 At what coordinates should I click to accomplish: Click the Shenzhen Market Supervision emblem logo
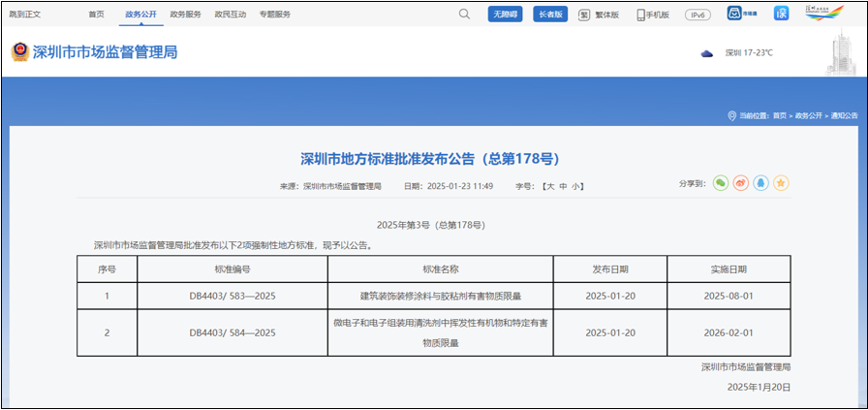tap(19, 52)
